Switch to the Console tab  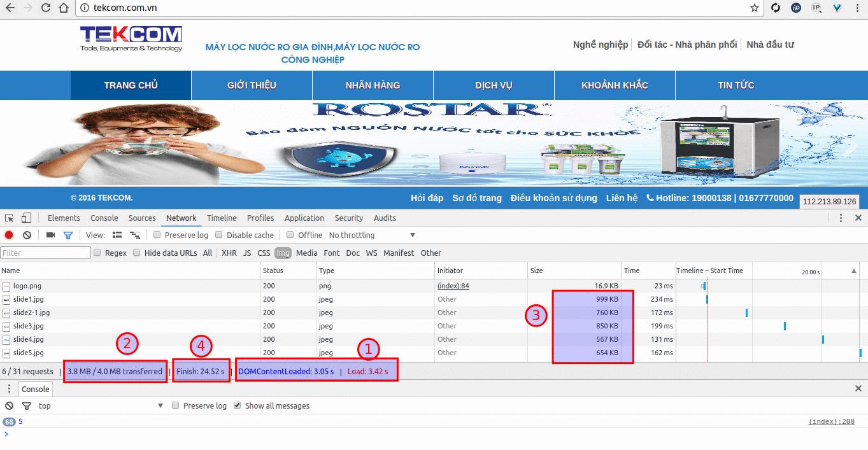104,218
